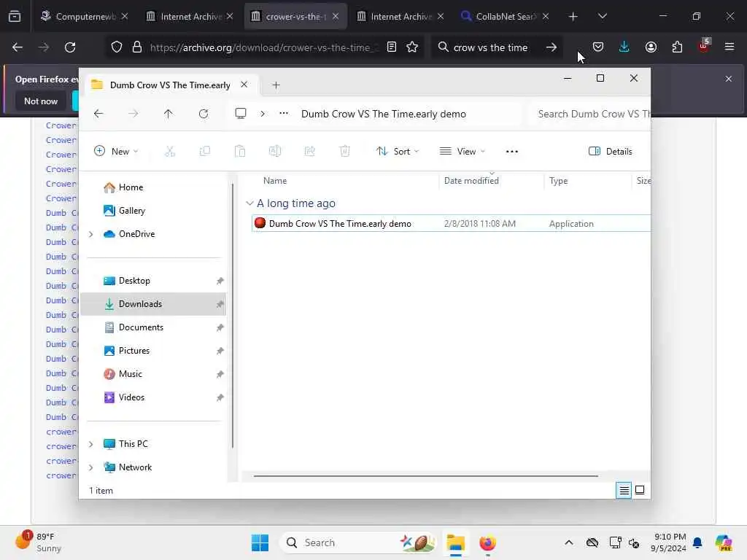Click the Search Dumb Crow VS field

click(589, 114)
